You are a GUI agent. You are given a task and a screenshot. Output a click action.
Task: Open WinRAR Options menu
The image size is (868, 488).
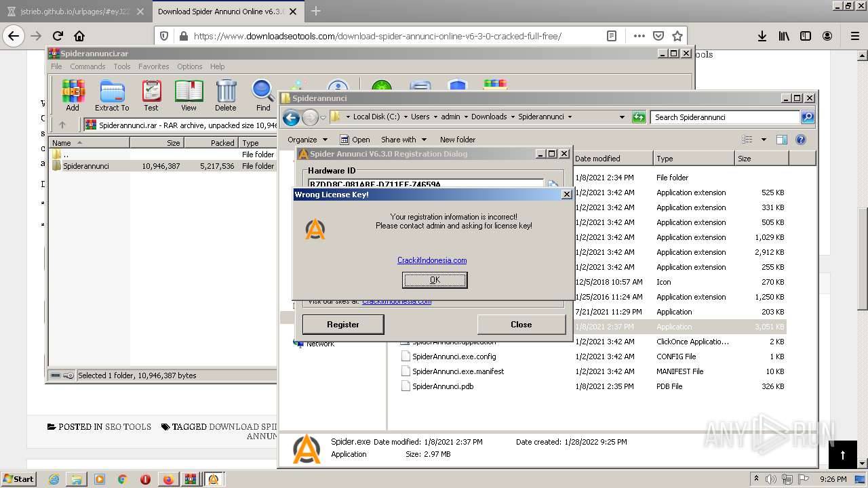[190, 66]
